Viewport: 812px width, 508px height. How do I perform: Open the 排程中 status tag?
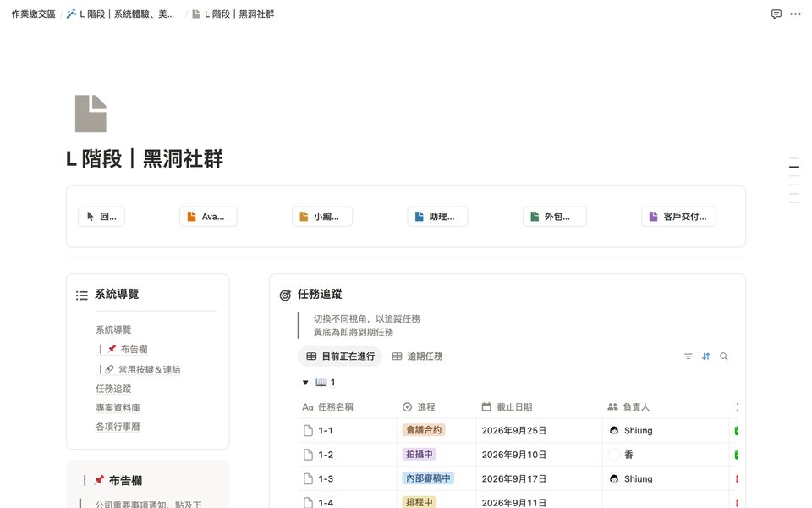419,502
